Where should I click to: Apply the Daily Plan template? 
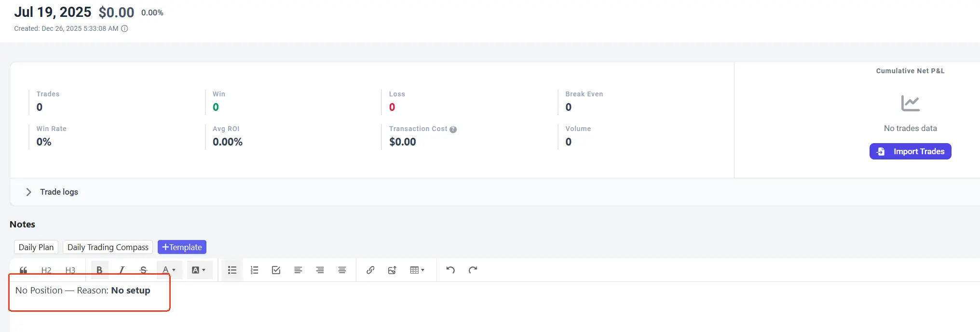click(x=36, y=247)
